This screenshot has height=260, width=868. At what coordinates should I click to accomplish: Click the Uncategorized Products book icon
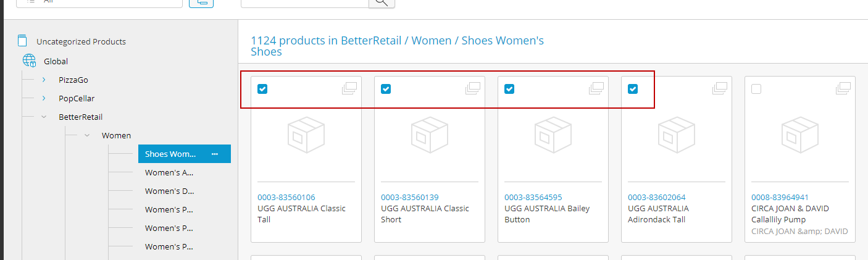pyautogui.click(x=23, y=41)
